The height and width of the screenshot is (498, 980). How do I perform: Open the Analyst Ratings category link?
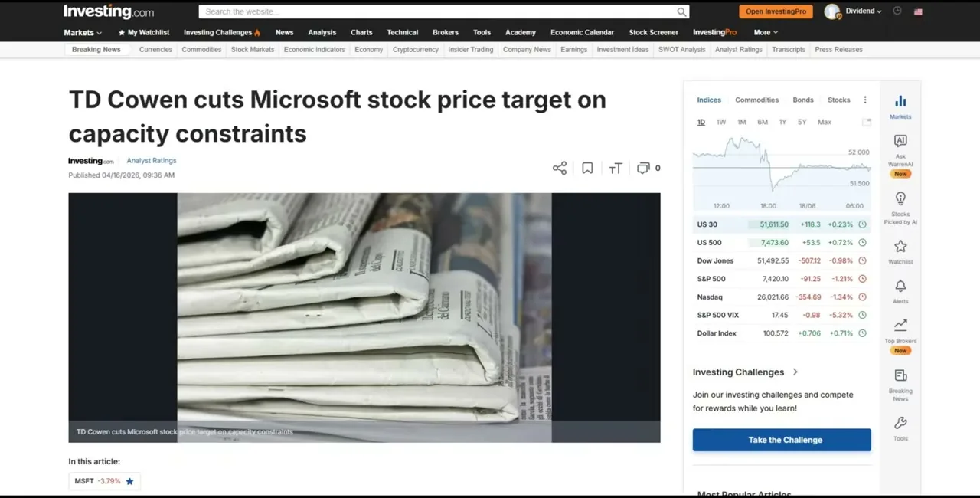(152, 161)
